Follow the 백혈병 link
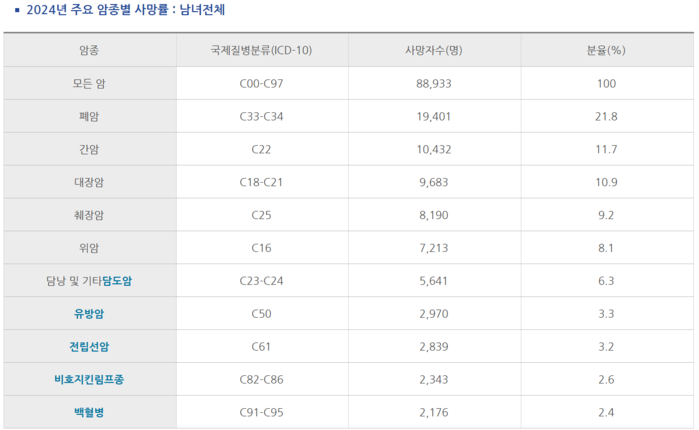Image resolution: width=699 pixels, height=430 pixels. [89, 413]
